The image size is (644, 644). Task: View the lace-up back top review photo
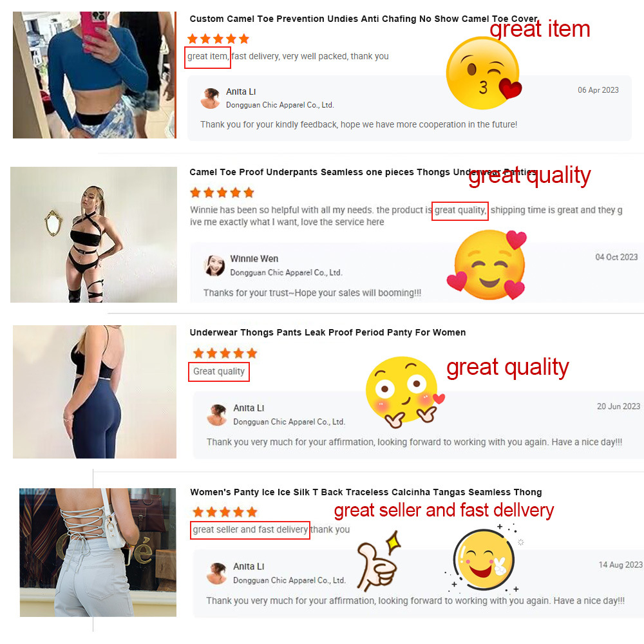coord(98,553)
